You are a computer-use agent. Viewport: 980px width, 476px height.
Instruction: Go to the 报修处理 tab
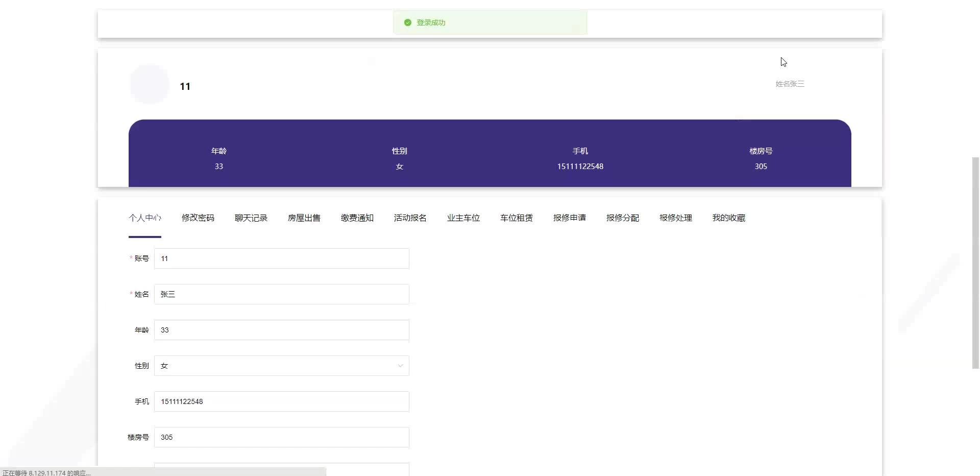click(x=676, y=218)
